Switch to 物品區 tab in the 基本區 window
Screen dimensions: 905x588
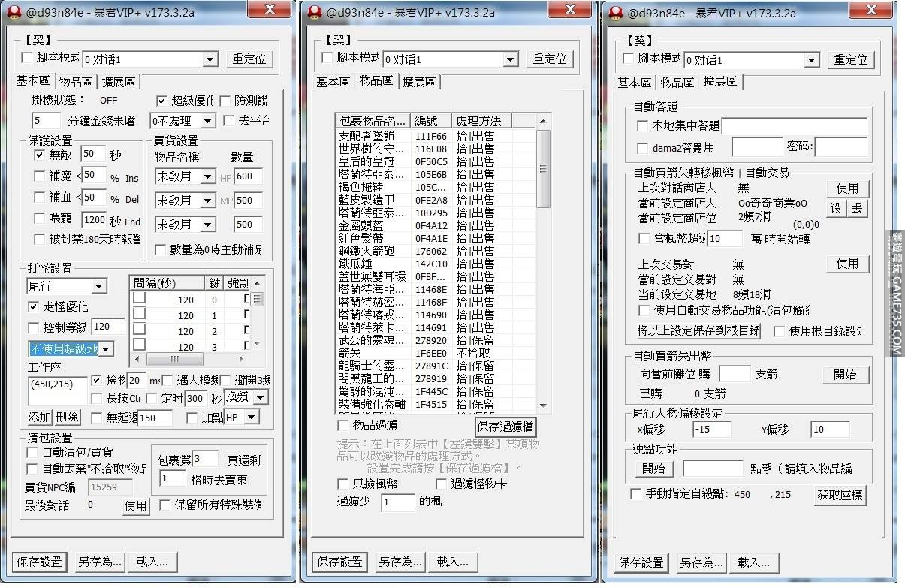click(76, 83)
